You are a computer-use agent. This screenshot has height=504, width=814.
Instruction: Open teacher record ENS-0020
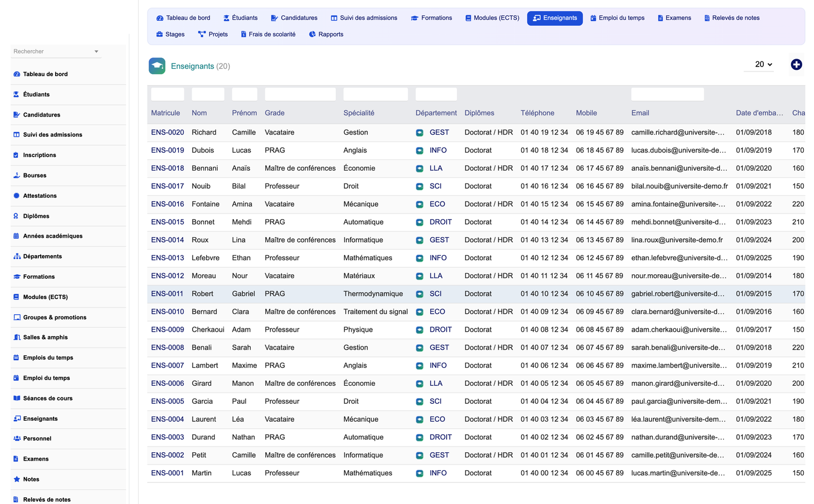point(167,132)
